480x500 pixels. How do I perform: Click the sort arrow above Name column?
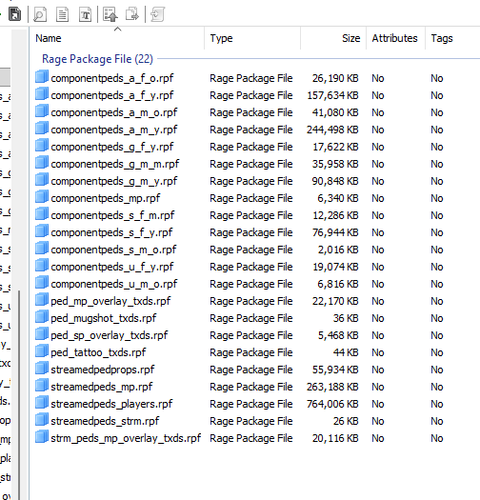pyautogui.click(x=117, y=29)
